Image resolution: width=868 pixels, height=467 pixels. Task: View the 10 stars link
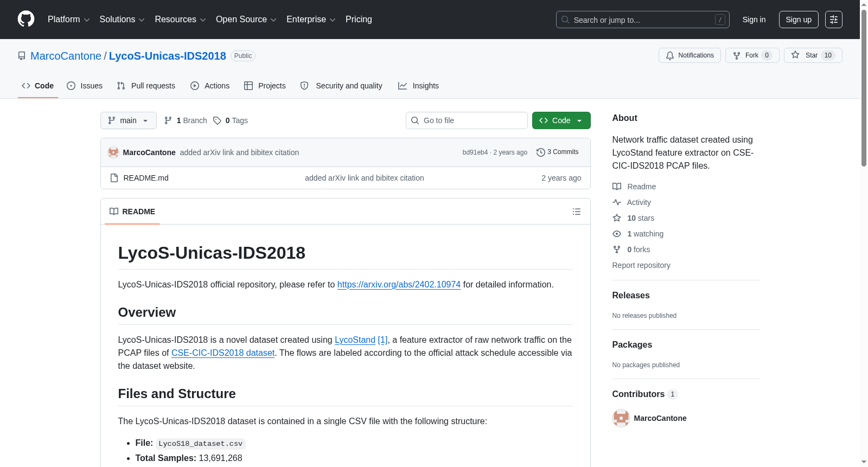634,218
